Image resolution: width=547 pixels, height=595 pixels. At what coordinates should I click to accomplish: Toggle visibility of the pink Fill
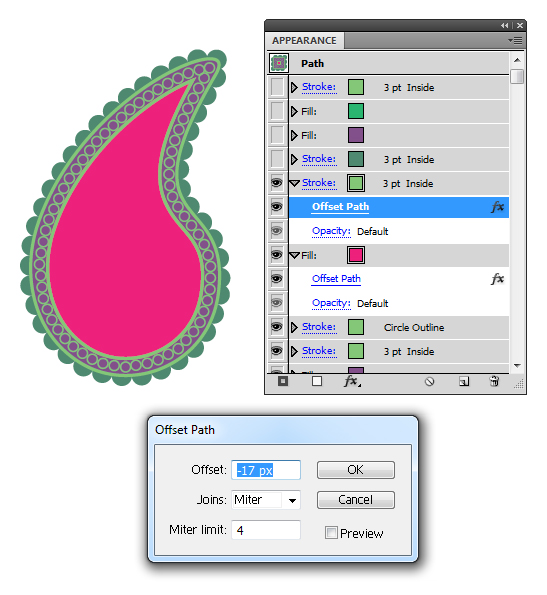coord(277,255)
